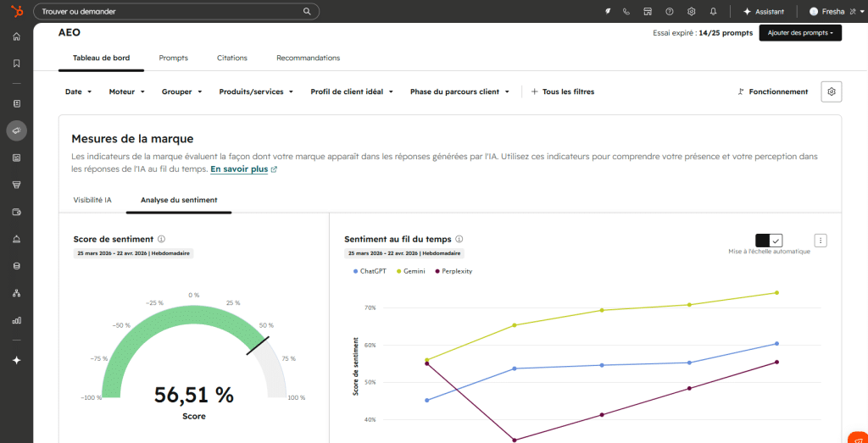868x443 pixels.
Task: Open the Profil de client idéal dropdown
Action: tap(352, 91)
